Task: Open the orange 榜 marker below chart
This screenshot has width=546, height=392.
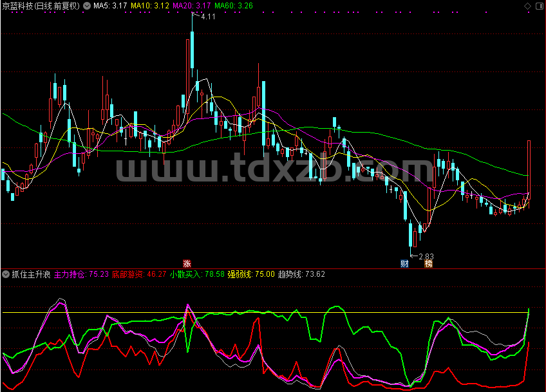Action: click(x=428, y=263)
